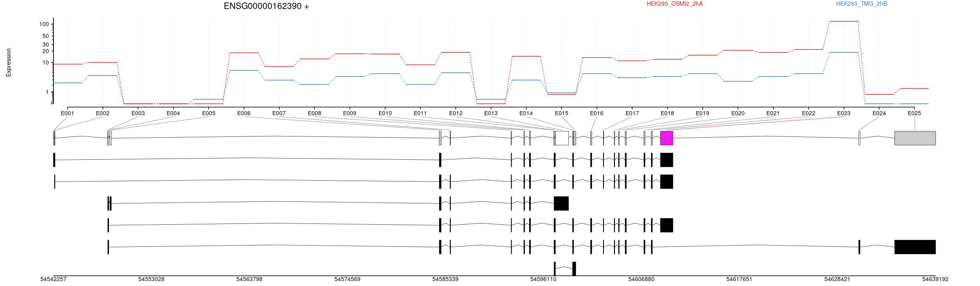Select exon label E025
The image size is (980, 286).
(914, 113)
